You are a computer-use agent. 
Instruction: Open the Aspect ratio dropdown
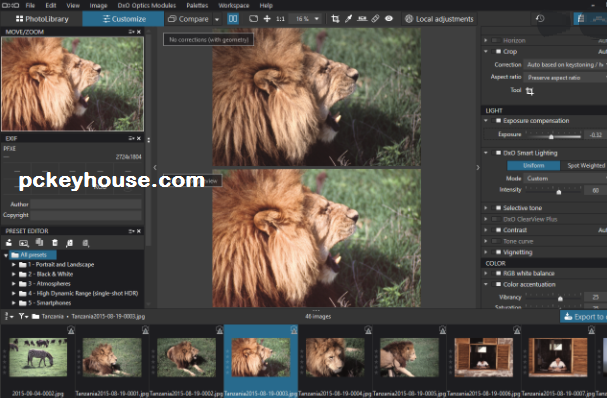click(565, 77)
